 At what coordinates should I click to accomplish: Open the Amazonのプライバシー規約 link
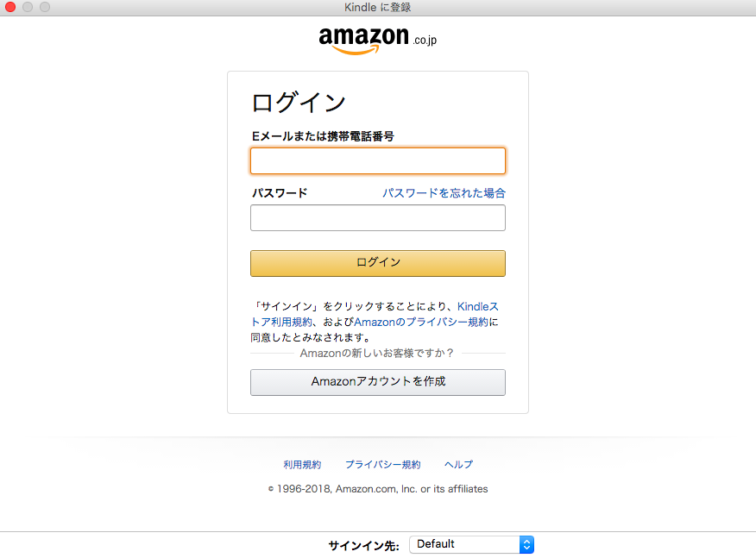[x=421, y=322]
